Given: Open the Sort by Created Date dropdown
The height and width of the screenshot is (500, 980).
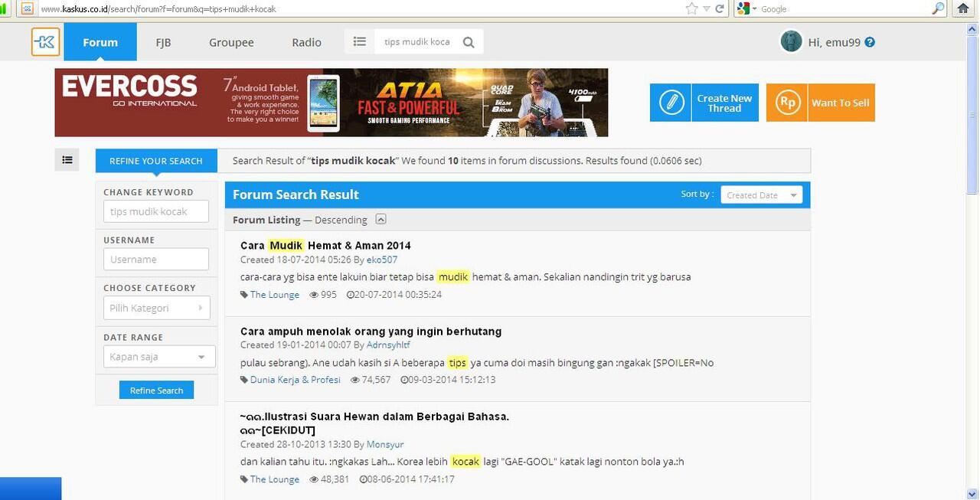Looking at the screenshot, I should [761, 194].
